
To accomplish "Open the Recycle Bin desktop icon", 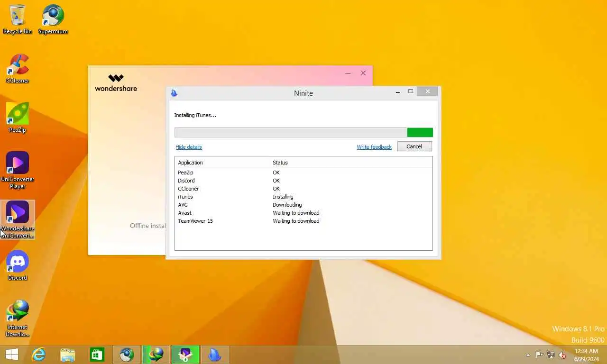I will click(x=18, y=19).
